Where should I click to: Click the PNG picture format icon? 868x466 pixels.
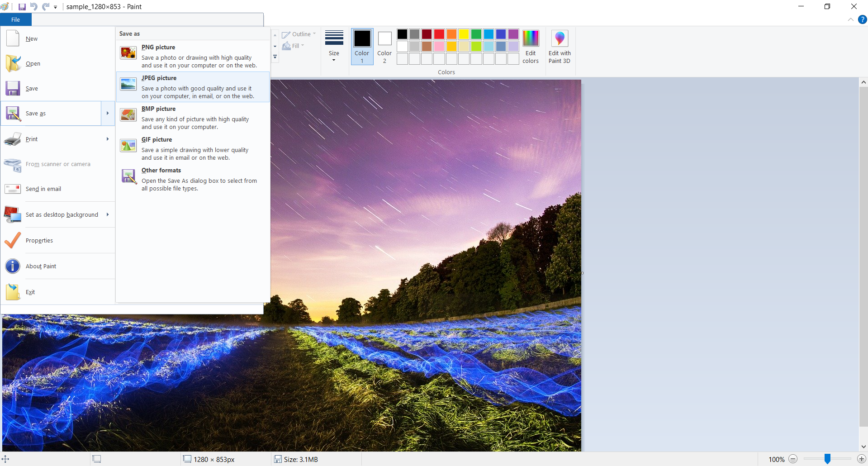point(128,53)
